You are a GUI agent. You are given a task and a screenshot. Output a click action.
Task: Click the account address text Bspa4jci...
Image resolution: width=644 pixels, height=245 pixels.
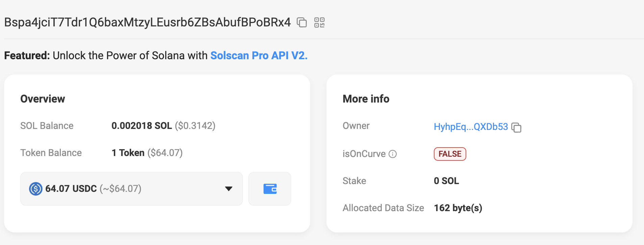(x=147, y=22)
